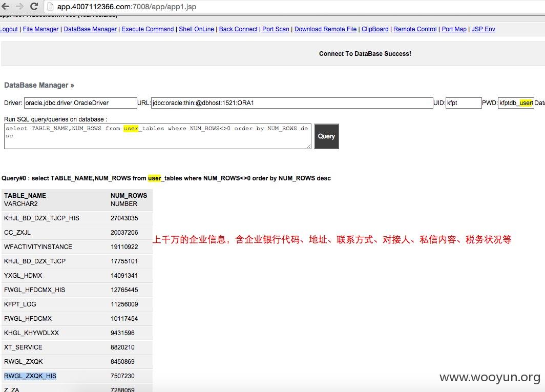The image size is (545, 392).
Task: Click the highlighted RWGL_ZXQK_HIS row
Action: 30,376
